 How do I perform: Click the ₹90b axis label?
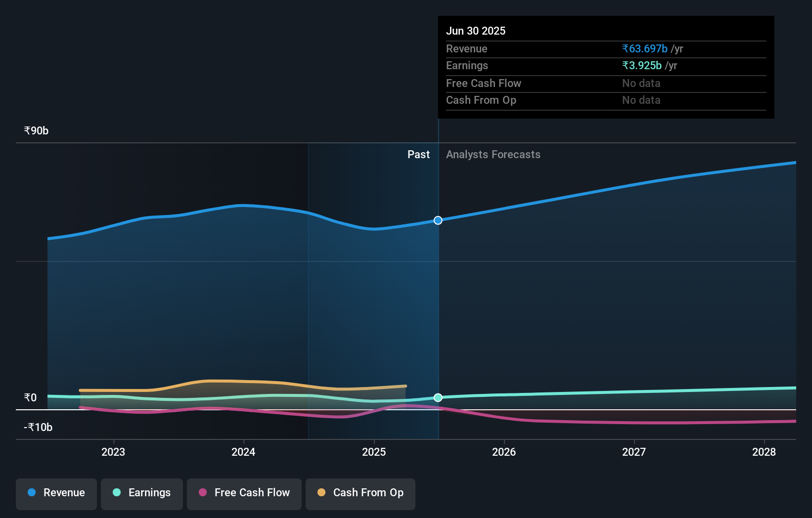35,130
